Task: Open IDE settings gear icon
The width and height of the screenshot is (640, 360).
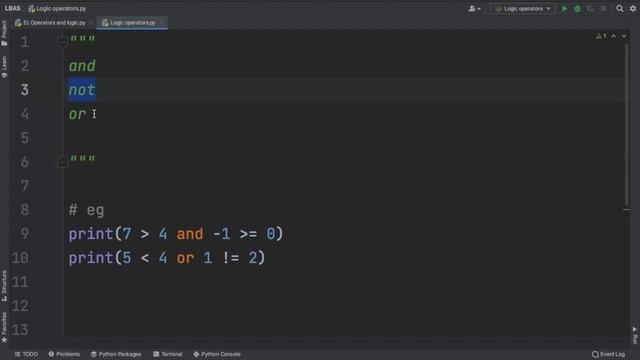Action: pos(633,9)
